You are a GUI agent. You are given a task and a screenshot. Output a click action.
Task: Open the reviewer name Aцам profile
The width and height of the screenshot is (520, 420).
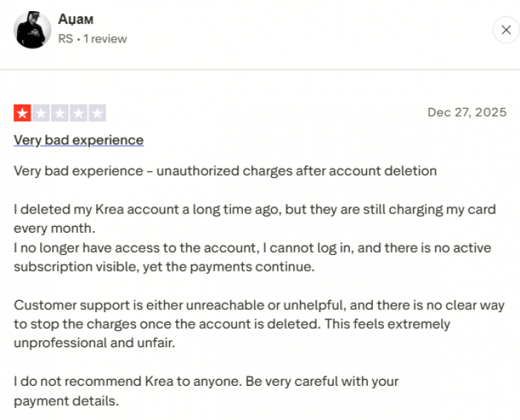pos(76,20)
